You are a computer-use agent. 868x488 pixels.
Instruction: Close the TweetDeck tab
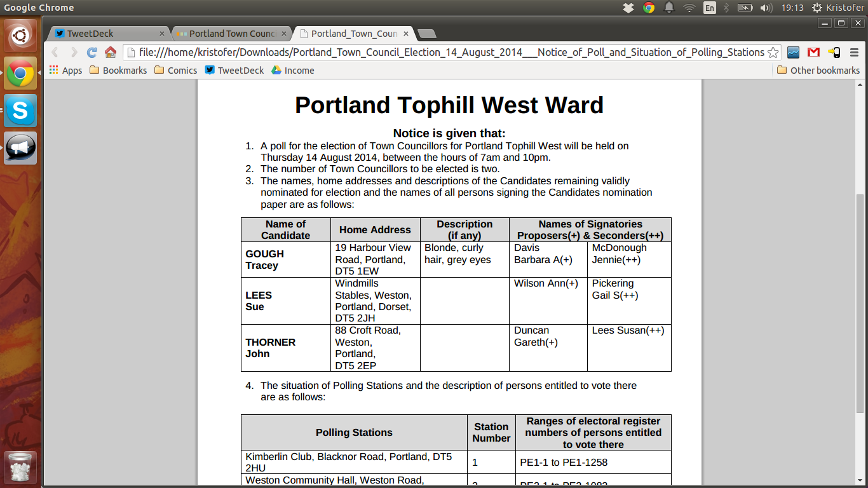(162, 34)
